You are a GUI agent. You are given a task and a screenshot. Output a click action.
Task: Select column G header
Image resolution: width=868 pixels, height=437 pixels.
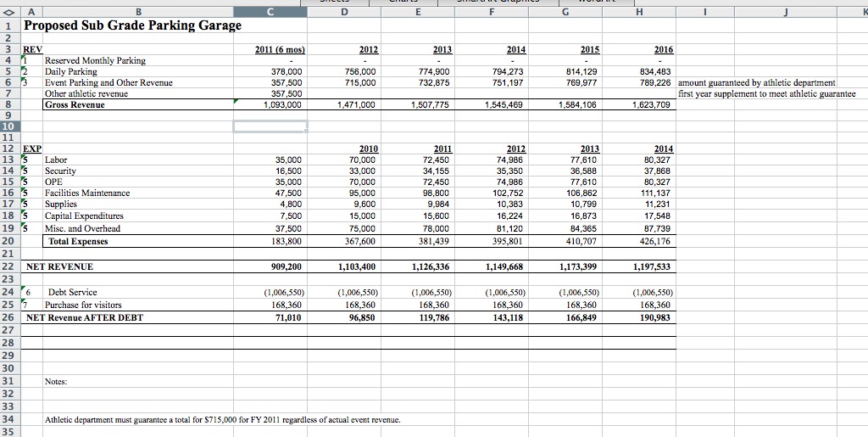pyautogui.click(x=565, y=12)
